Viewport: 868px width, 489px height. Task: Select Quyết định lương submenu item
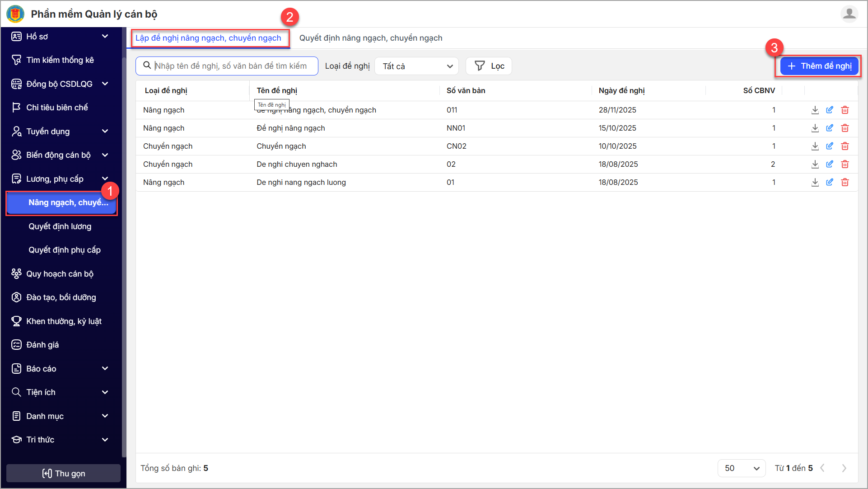[60, 226]
